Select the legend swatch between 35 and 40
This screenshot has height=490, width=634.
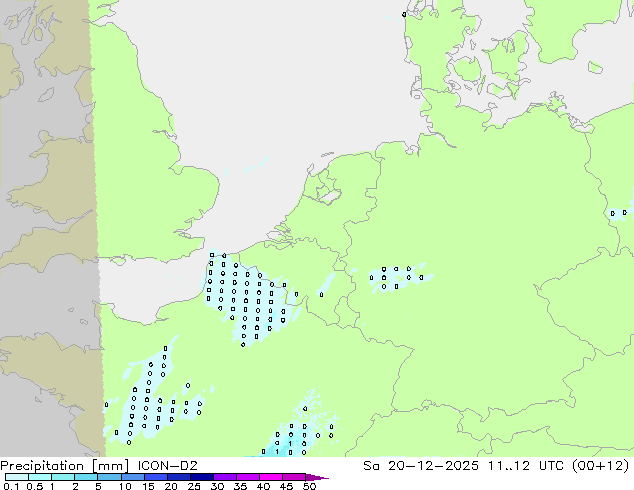coord(247,477)
